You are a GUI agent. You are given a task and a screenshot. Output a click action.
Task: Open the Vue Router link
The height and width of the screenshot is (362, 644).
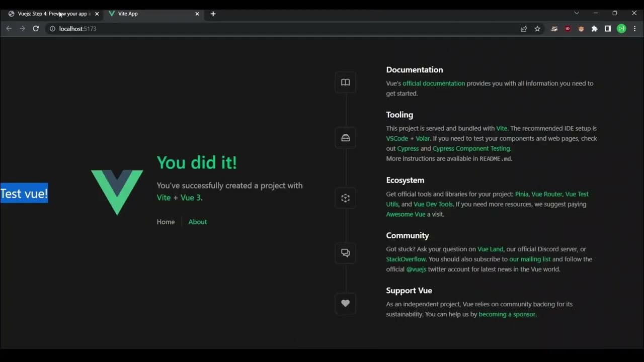(547, 194)
